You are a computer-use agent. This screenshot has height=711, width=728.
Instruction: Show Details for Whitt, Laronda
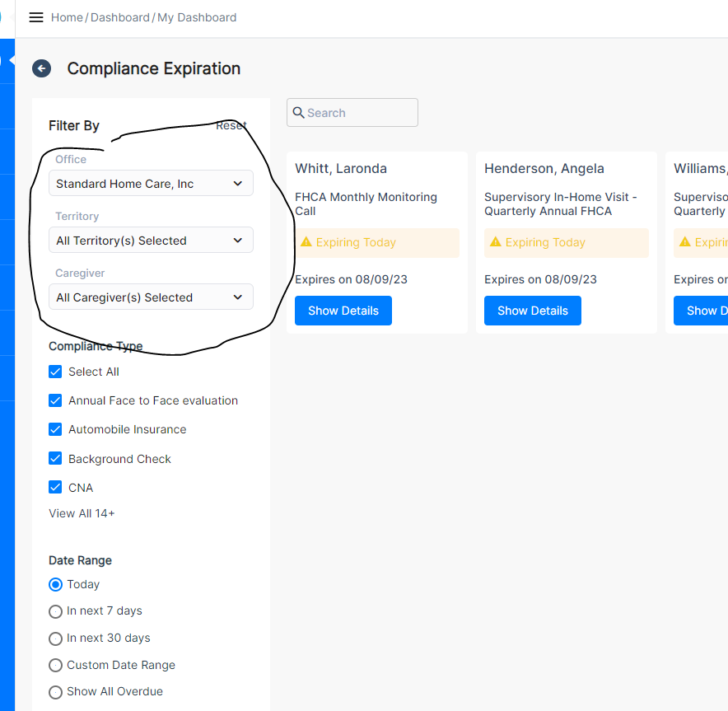tap(343, 311)
